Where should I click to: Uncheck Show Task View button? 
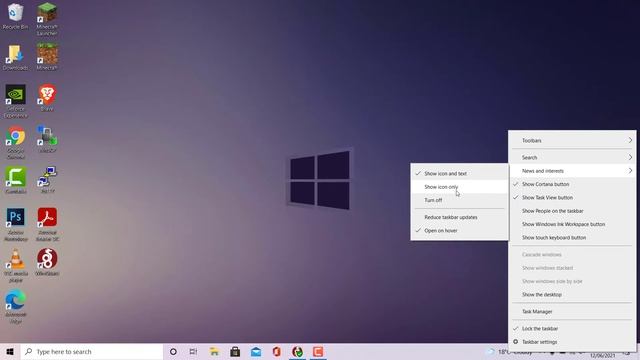point(572,198)
